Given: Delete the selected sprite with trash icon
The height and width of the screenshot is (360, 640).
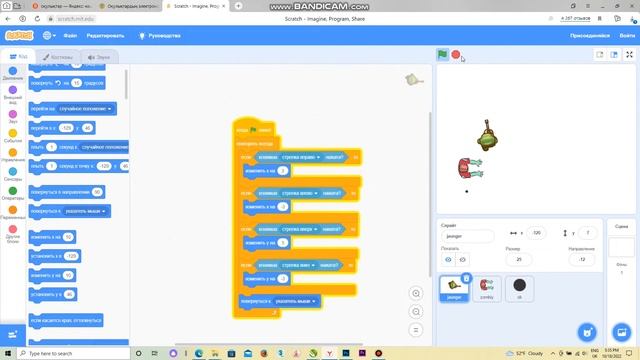Looking at the screenshot, I should click(x=466, y=278).
